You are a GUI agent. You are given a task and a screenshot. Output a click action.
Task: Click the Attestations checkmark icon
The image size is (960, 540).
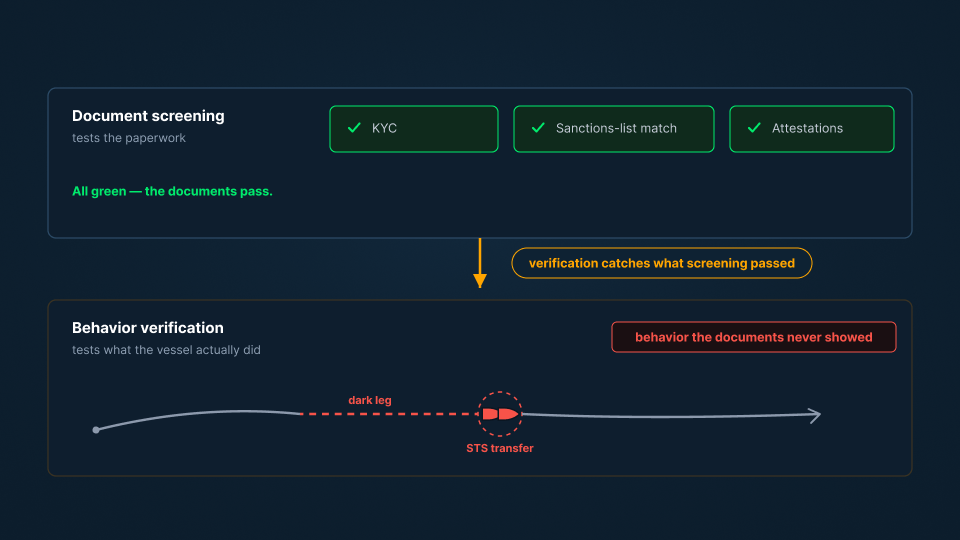click(754, 128)
